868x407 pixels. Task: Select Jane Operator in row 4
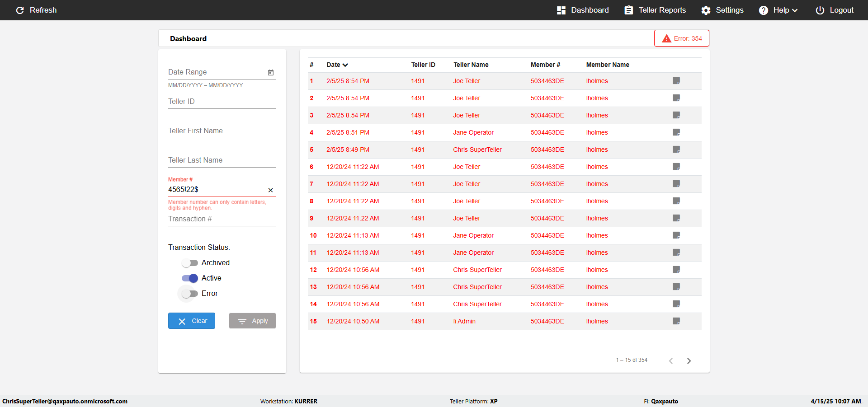[x=473, y=132]
